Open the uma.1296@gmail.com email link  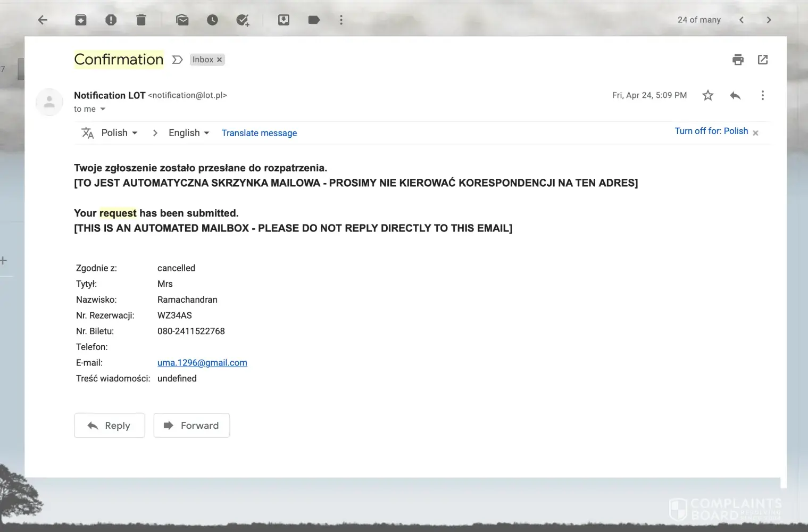pyautogui.click(x=202, y=363)
